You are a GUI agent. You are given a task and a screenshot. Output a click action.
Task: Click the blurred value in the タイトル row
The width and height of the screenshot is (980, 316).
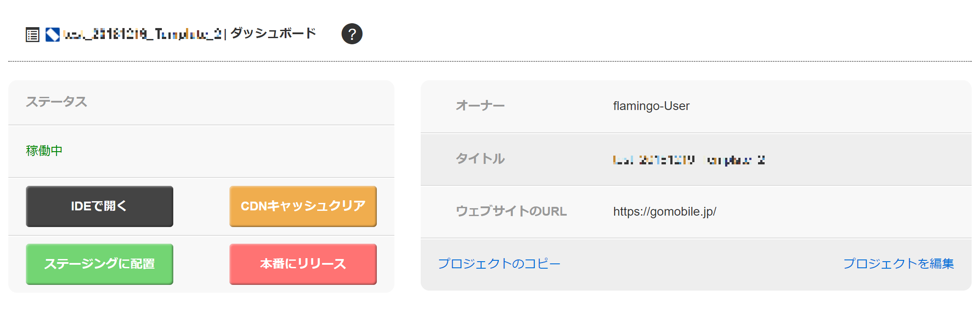[689, 160]
